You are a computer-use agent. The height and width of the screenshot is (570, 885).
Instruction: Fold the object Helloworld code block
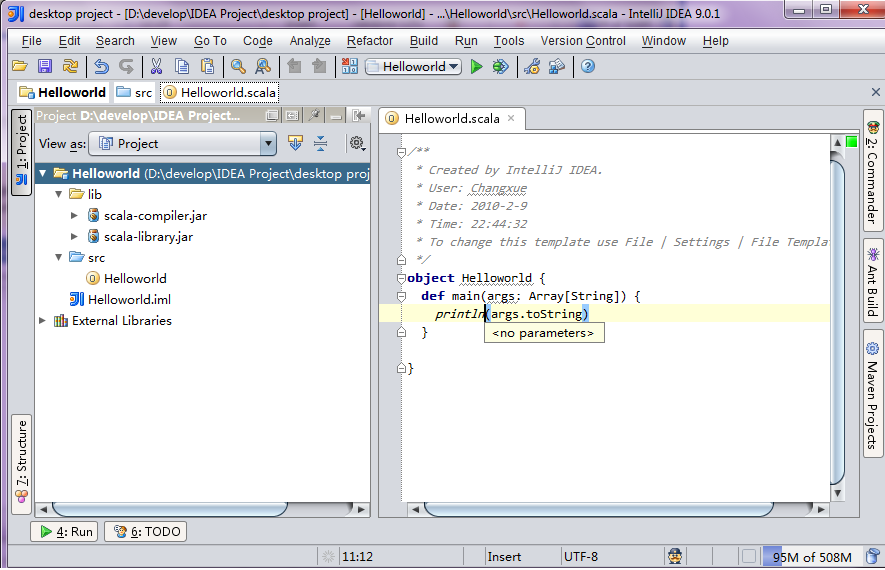401,278
